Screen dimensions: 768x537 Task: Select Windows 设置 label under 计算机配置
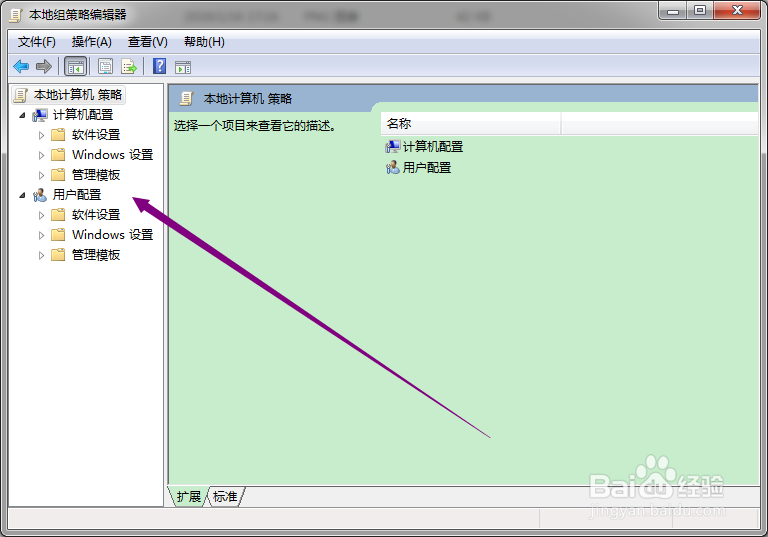(113, 155)
